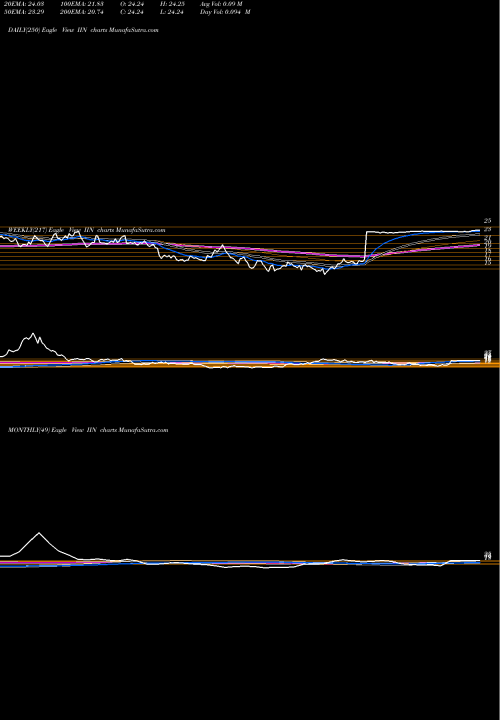
Task: Click the open price O: 24.24
Action: tap(133, 4)
